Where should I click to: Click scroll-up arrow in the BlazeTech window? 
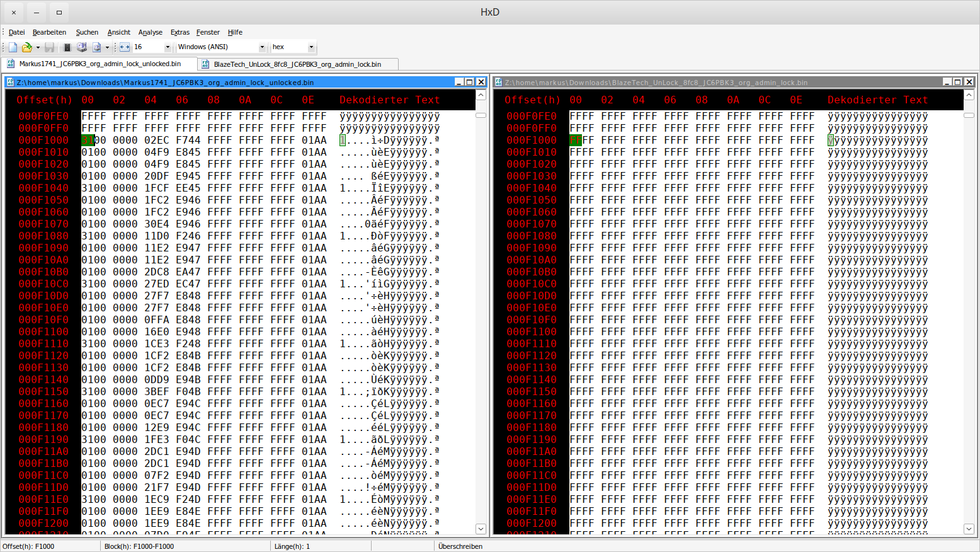969,95
